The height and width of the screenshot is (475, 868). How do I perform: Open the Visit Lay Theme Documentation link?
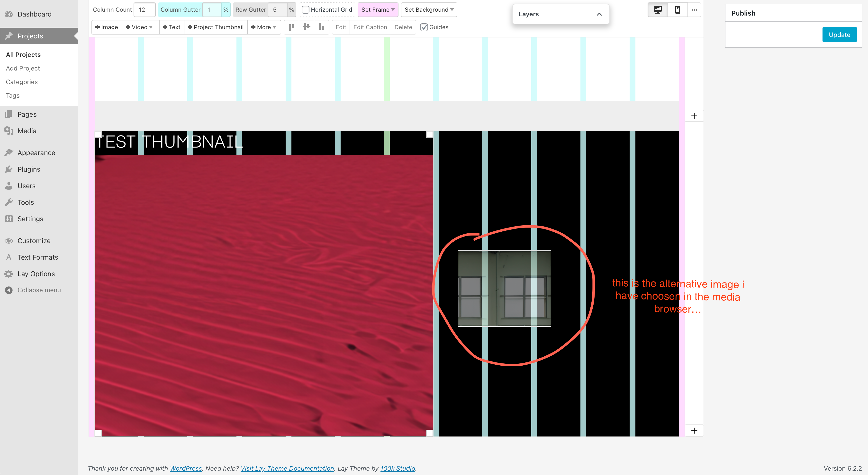click(x=287, y=468)
